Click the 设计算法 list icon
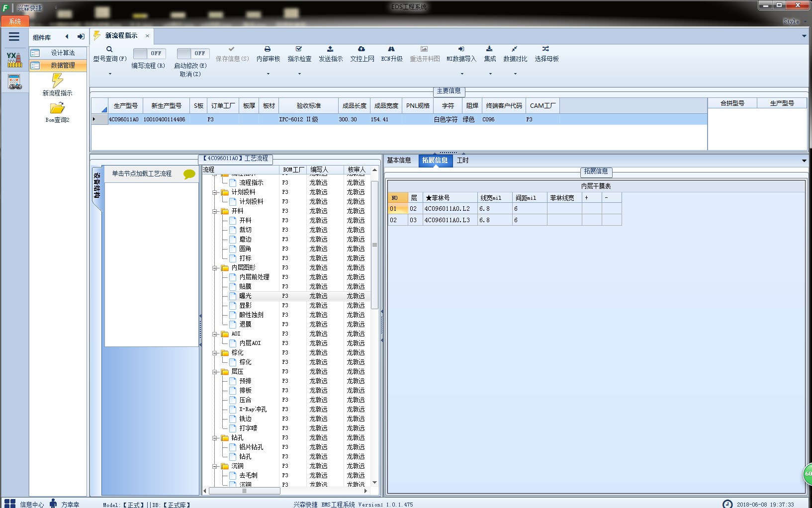The height and width of the screenshot is (508, 812). tap(35, 53)
